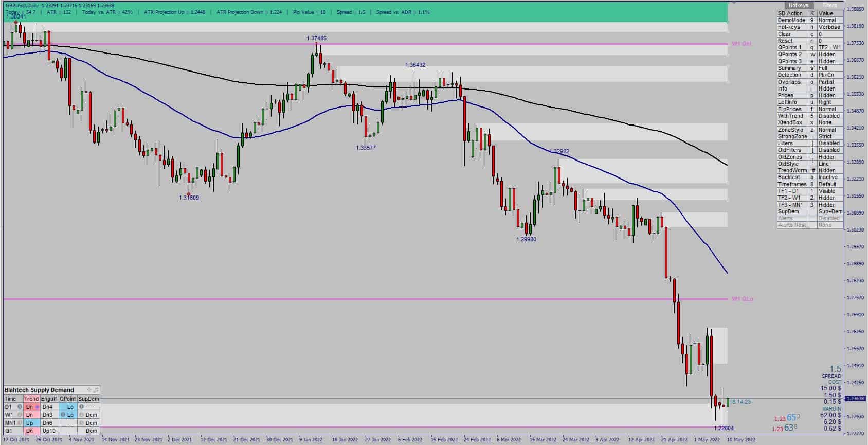The height and width of the screenshot is (445, 868).
Task: Click the 18:14:23 candle timer
Action: tap(740, 402)
